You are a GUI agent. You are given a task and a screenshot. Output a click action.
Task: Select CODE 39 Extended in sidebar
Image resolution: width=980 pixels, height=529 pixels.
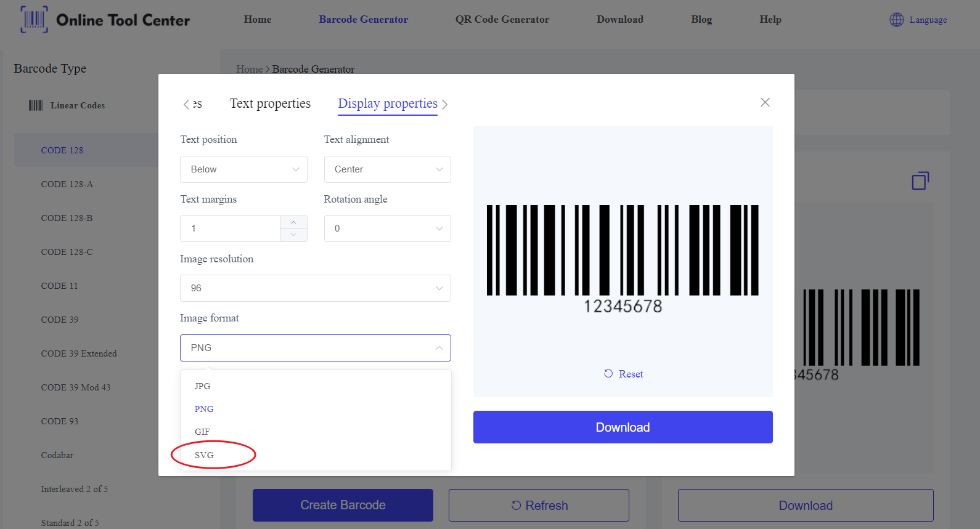79,353
